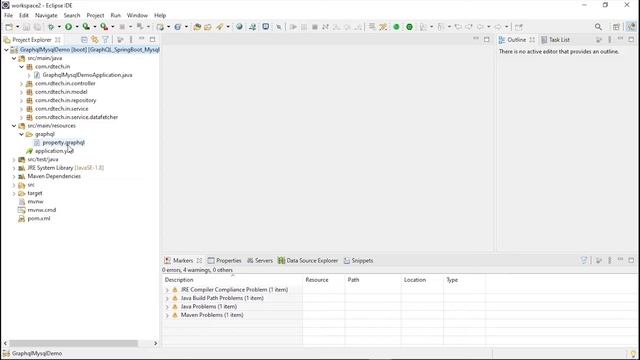The image size is (640, 360).
Task: Click the green Run play icon
Action: [68, 27]
